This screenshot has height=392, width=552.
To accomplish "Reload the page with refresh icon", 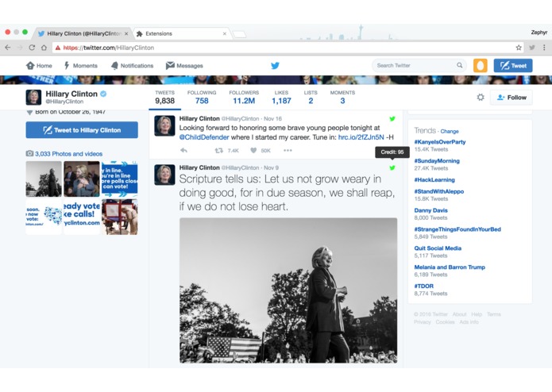I will click(x=32, y=48).
